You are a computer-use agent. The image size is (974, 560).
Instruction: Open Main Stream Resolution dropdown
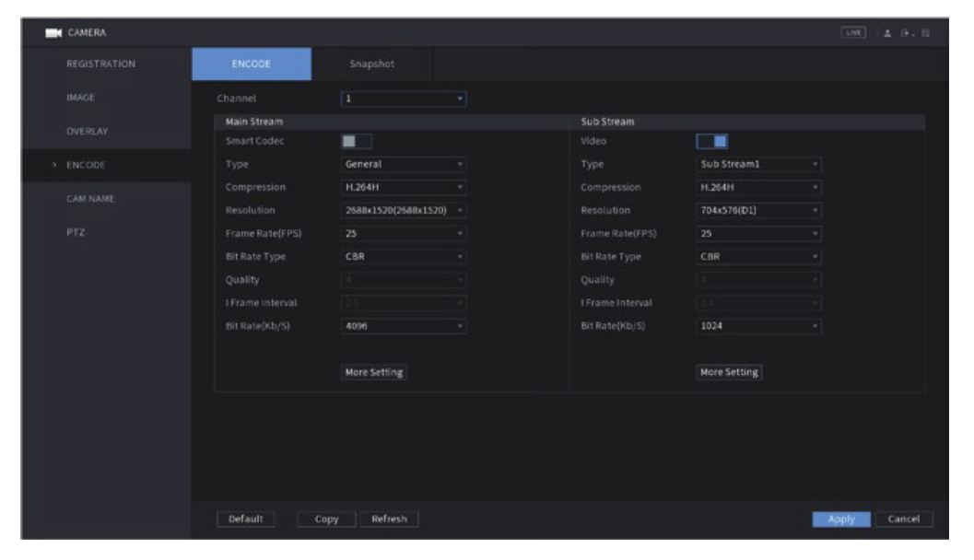click(403, 211)
